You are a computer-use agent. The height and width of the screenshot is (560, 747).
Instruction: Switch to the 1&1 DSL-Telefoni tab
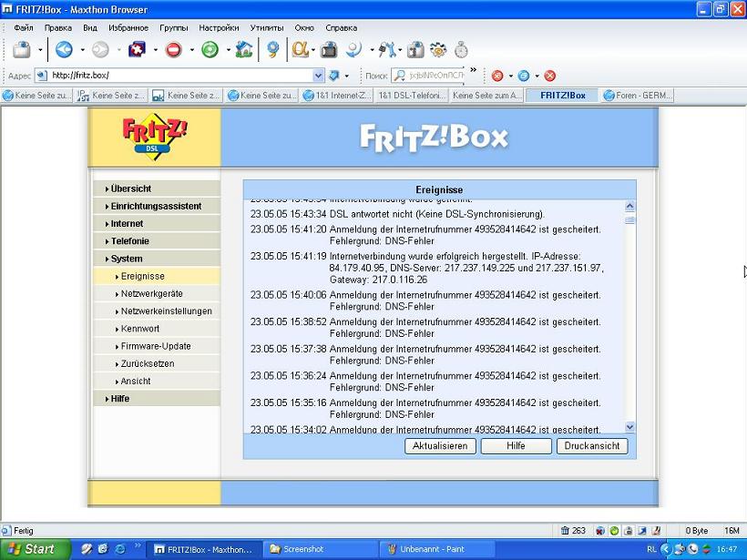(412, 96)
